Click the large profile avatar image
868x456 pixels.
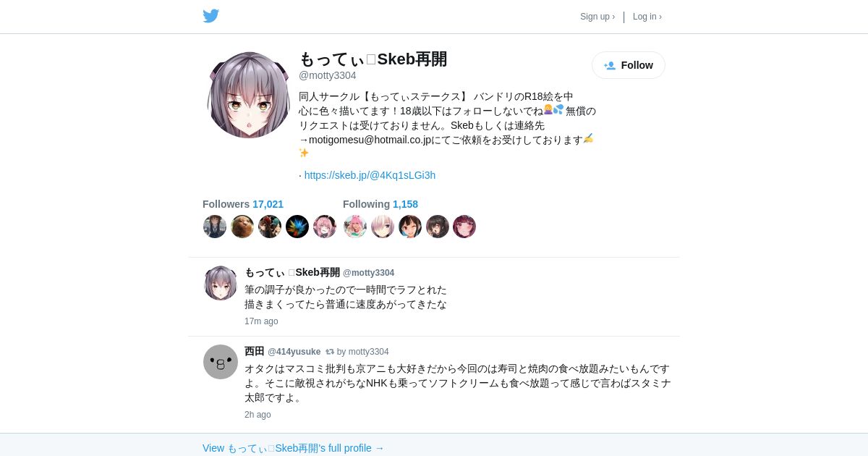tap(249, 95)
